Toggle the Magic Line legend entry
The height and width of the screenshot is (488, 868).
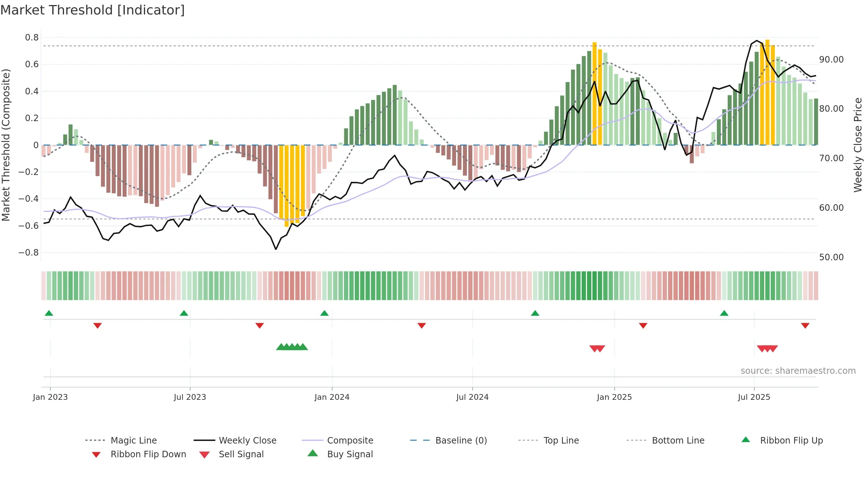[121, 440]
